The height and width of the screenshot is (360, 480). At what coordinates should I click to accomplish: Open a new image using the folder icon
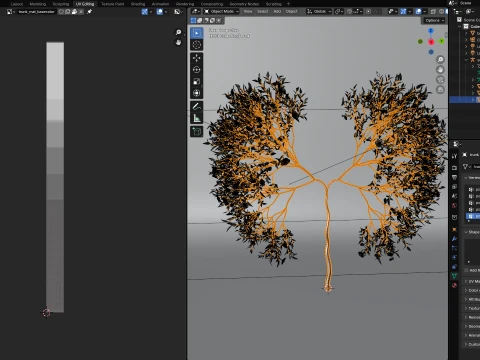pyautogui.click(x=74, y=12)
